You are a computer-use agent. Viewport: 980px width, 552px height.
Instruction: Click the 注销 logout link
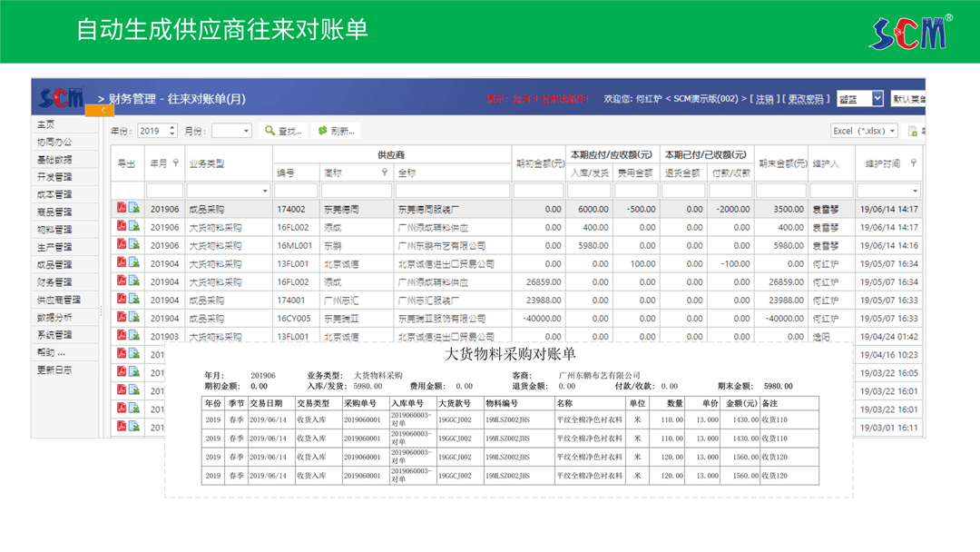click(x=764, y=99)
